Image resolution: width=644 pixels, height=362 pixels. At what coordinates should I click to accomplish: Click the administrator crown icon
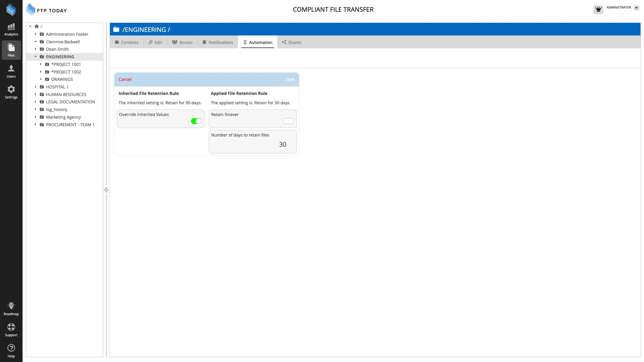coord(598,9)
